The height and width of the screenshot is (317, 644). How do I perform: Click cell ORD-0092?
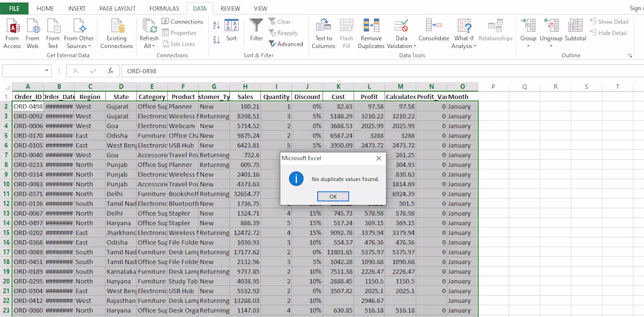(x=28, y=117)
